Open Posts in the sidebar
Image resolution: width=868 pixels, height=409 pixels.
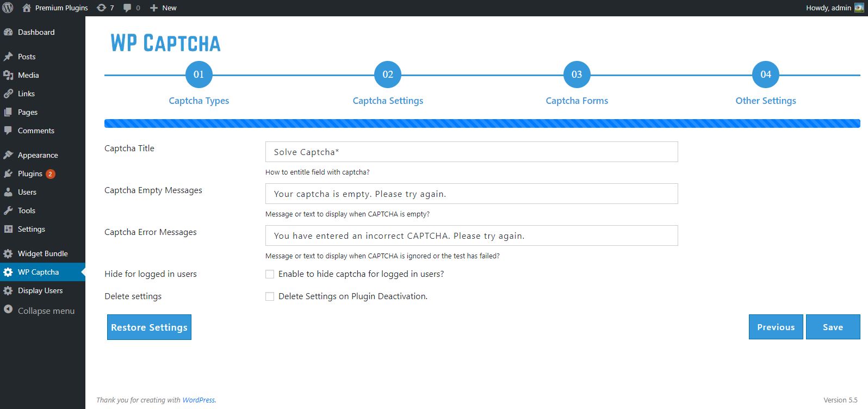tap(42, 57)
